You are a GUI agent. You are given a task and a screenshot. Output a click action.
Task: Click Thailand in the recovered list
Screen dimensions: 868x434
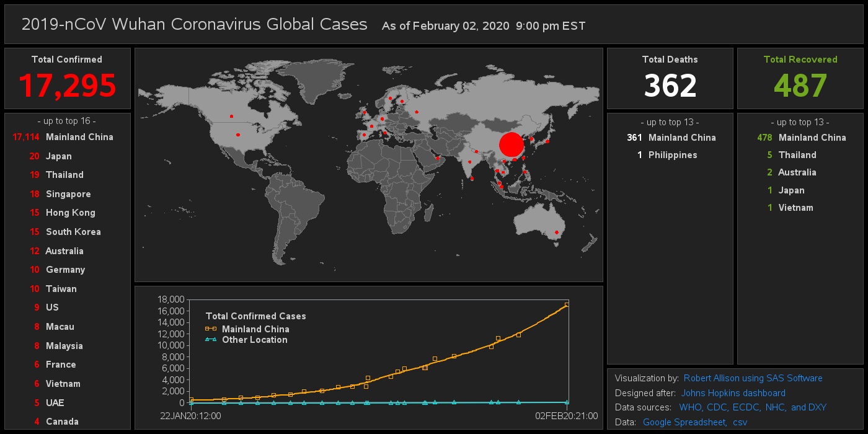(797, 155)
